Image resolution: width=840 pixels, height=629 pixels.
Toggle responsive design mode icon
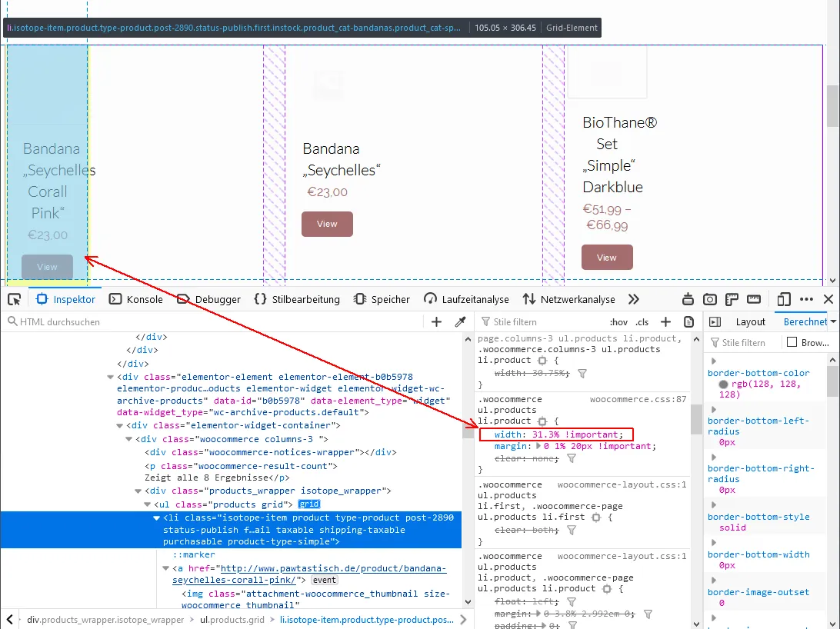784,299
